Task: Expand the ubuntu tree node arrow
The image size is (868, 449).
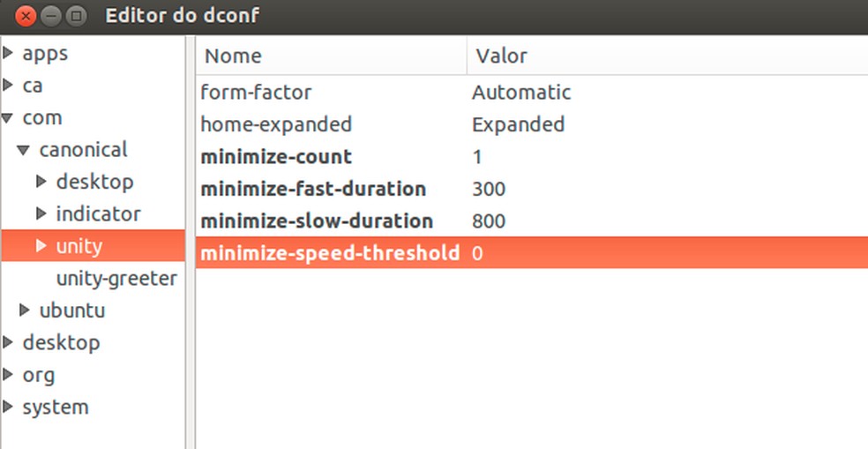Action: 25,311
